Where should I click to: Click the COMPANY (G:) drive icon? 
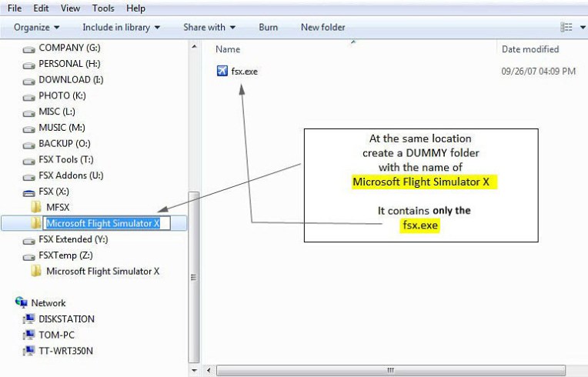coord(29,49)
